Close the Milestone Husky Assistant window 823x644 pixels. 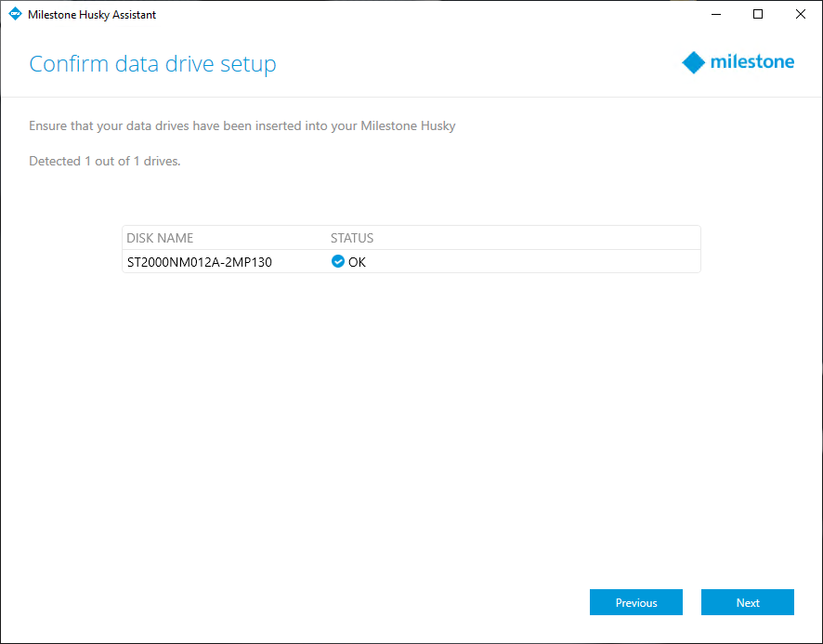[801, 14]
